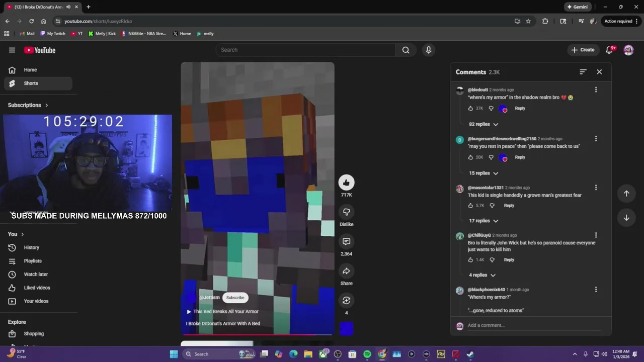Click the short's red progress bar

point(258,334)
